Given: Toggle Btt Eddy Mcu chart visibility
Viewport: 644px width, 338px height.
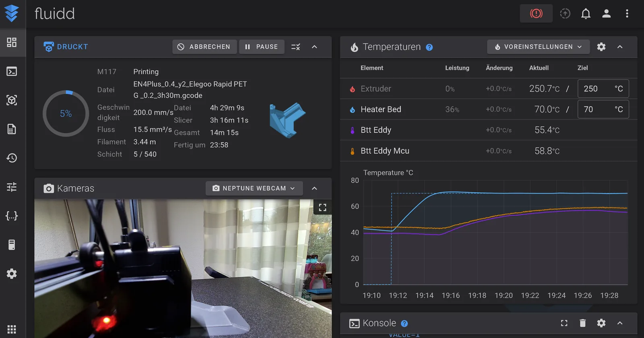Looking at the screenshot, I should point(352,151).
